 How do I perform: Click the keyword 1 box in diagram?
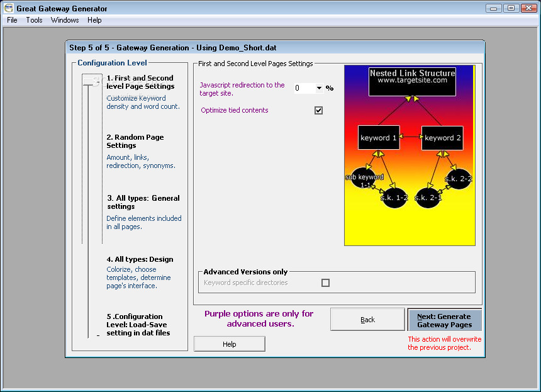click(x=379, y=138)
